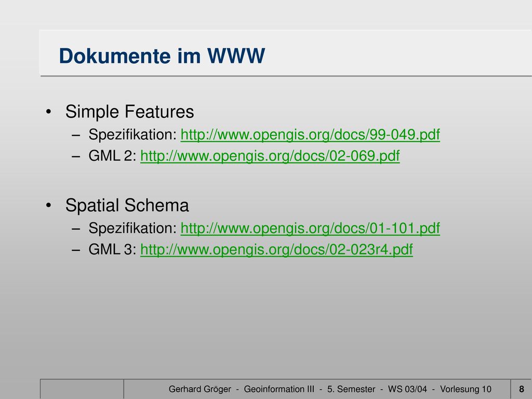Open the GML 3 link 02-023r4.pdf
This screenshot has width=532, height=399.
pos(276,249)
